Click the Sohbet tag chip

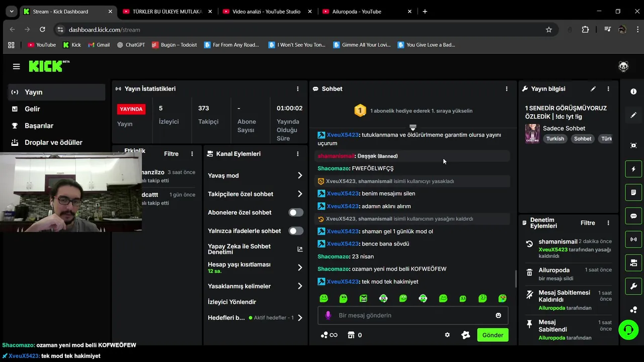tap(583, 139)
